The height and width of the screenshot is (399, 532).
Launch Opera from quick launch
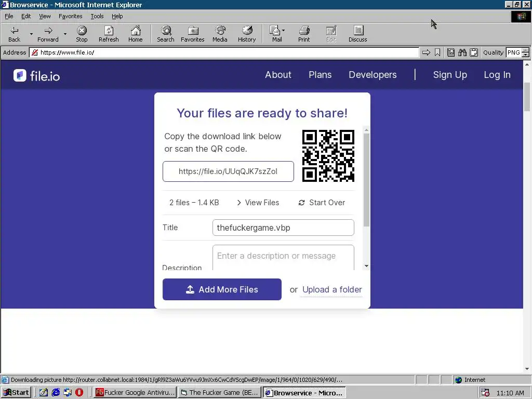[x=79, y=393]
